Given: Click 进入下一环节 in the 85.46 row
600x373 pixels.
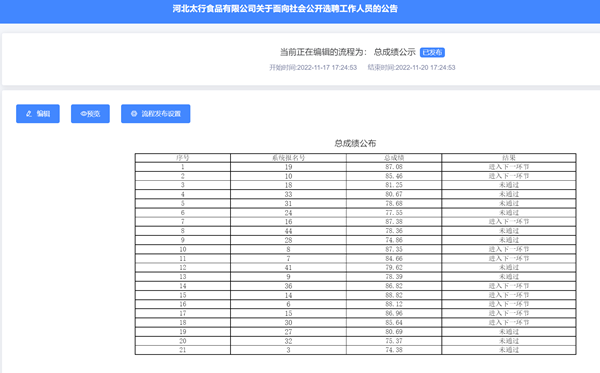Looking at the screenshot, I should tap(509, 176).
